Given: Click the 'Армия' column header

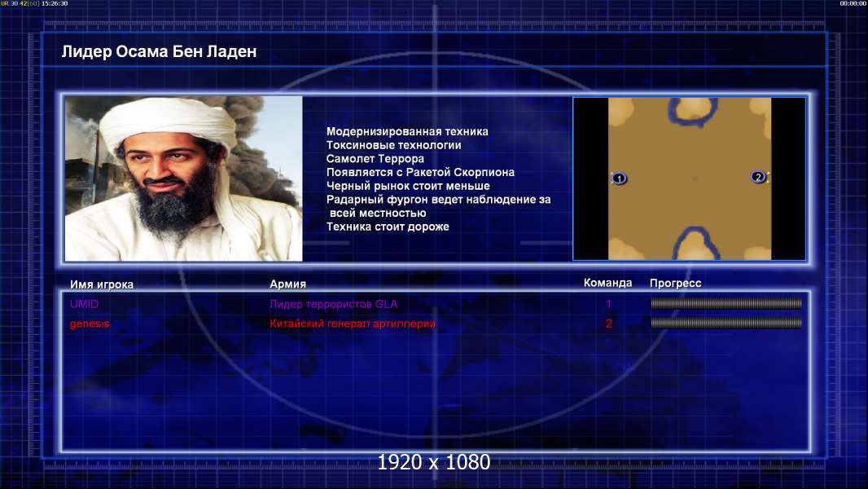Looking at the screenshot, I should coord(288,284).
